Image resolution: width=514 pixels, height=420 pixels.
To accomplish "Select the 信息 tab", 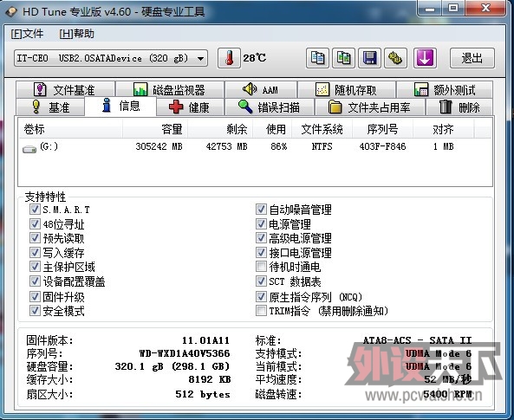I will pyautogui.click(x=120, y=106).
